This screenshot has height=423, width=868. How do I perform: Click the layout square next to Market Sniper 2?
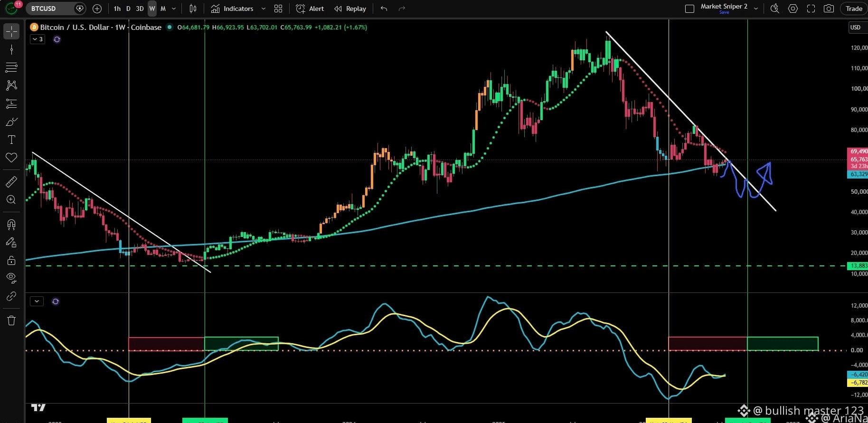tap(689, 9)
